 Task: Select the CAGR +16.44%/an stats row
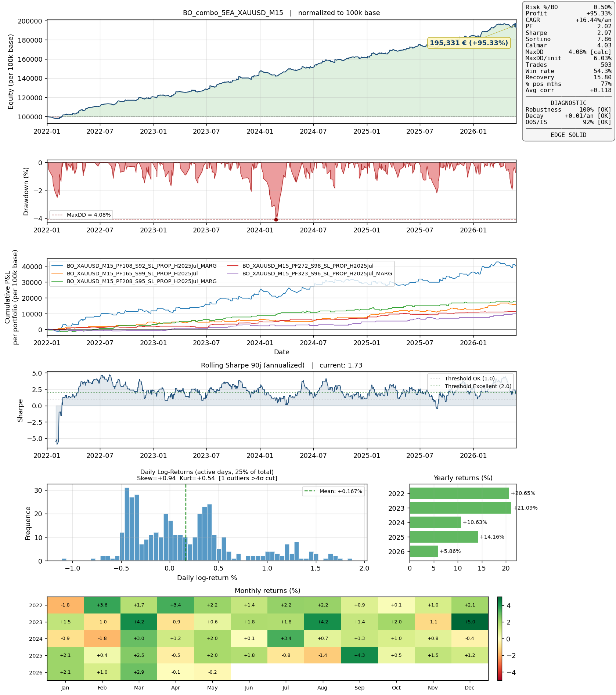coord(568,20)
